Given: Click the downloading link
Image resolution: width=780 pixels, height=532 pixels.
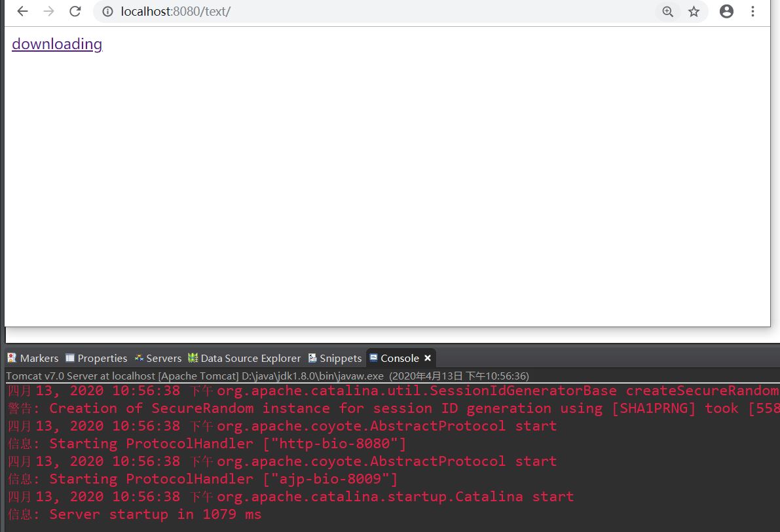Looking at the screenshot, I should (56, 44).
